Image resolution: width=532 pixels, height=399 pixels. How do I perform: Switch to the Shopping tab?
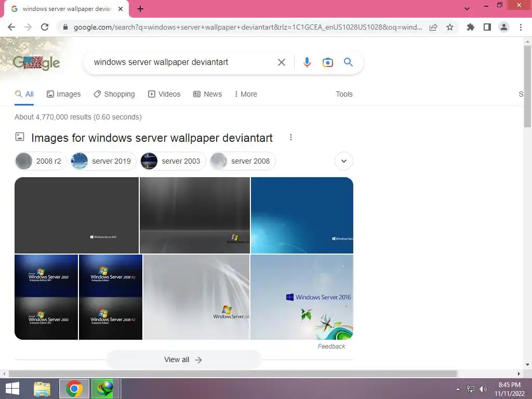coord(114,94)
